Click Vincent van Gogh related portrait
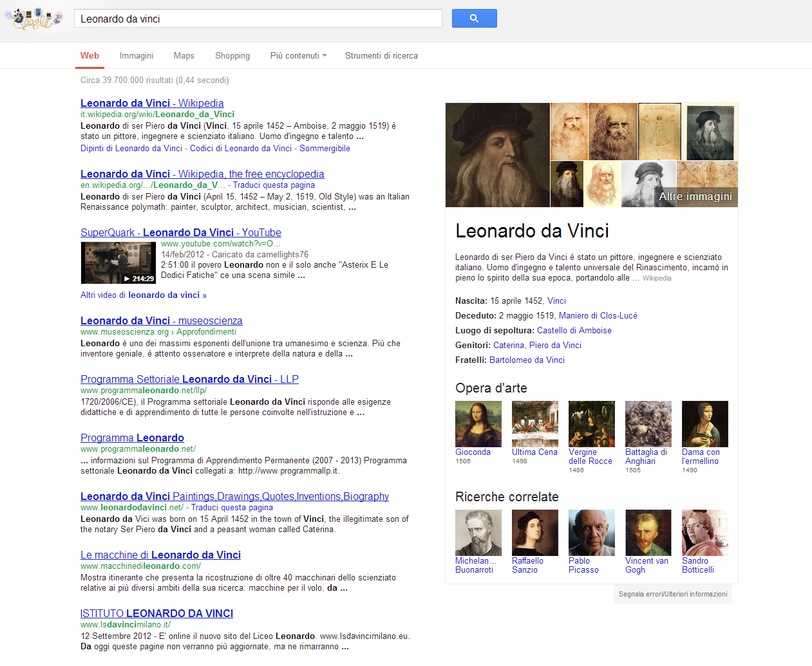 [x=648, y=533]
